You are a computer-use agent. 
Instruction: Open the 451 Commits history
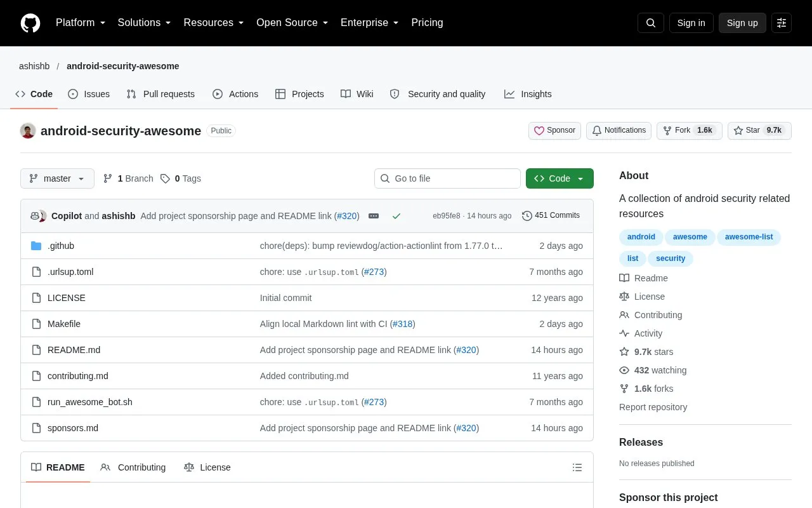551,216
